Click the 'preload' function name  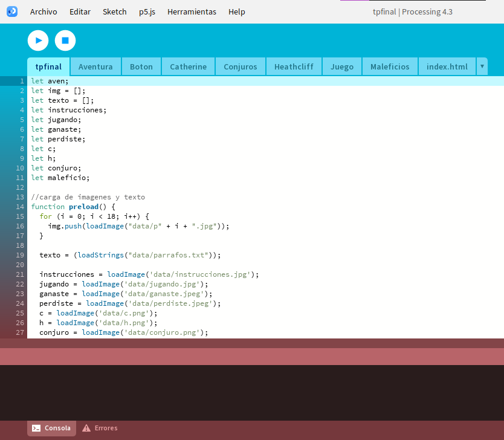click(83, 207)
